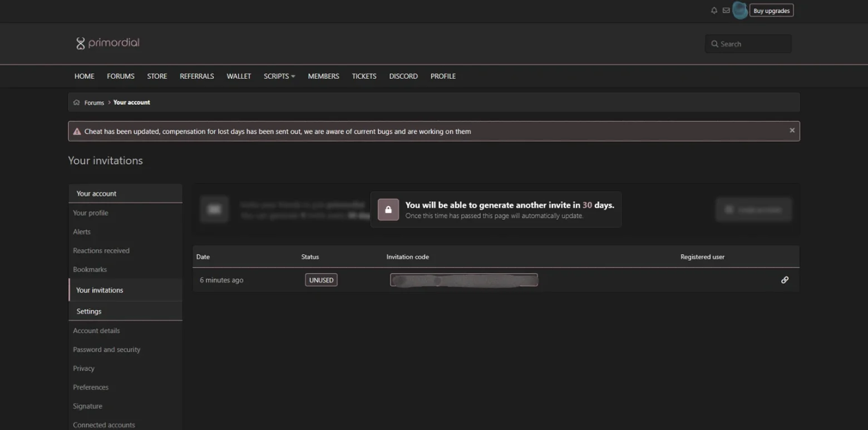
Task: Dismiss the cheat update notice
Action: pos(792,130)
